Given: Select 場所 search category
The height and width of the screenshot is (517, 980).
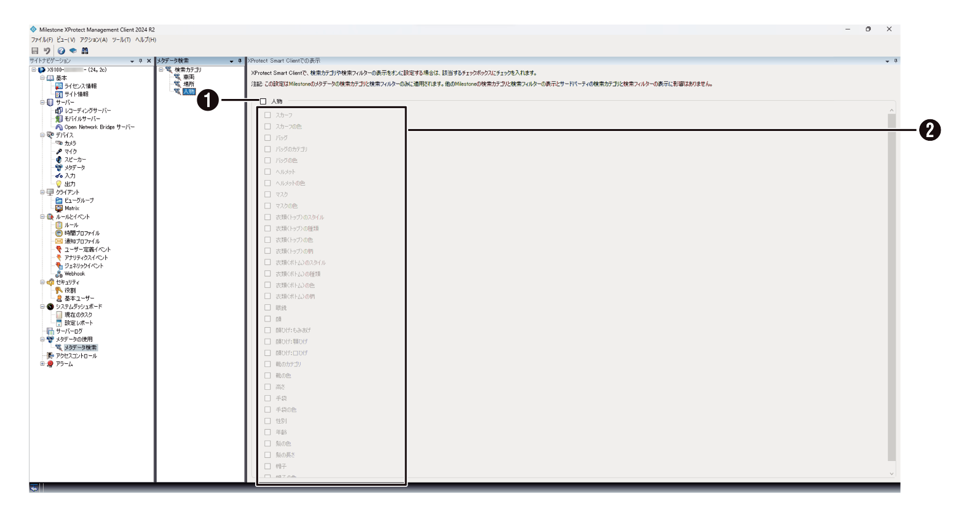Looking at the screenshot, I should 188,84.
